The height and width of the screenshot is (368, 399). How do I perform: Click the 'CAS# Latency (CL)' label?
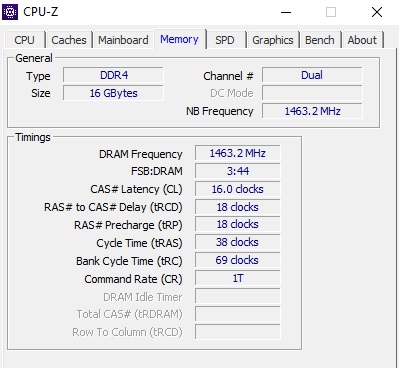point(136,189)
